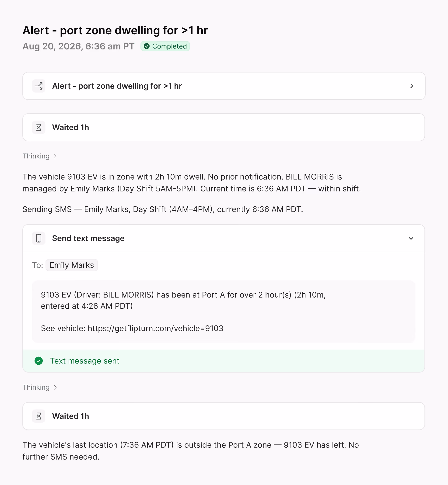Expand the Thinking section below Text message sent

point(40,387)
